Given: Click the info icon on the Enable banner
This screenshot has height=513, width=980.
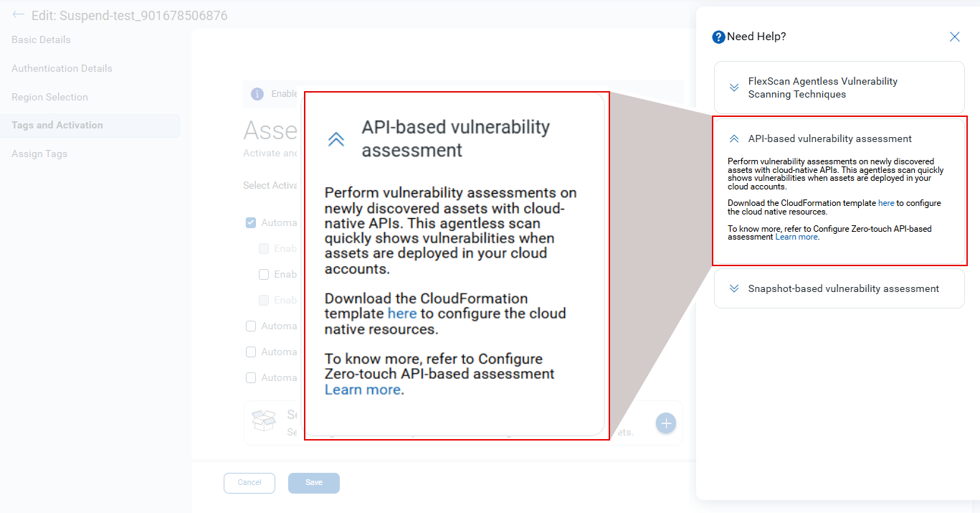Looking at the screenshot, I should [257, 94].
